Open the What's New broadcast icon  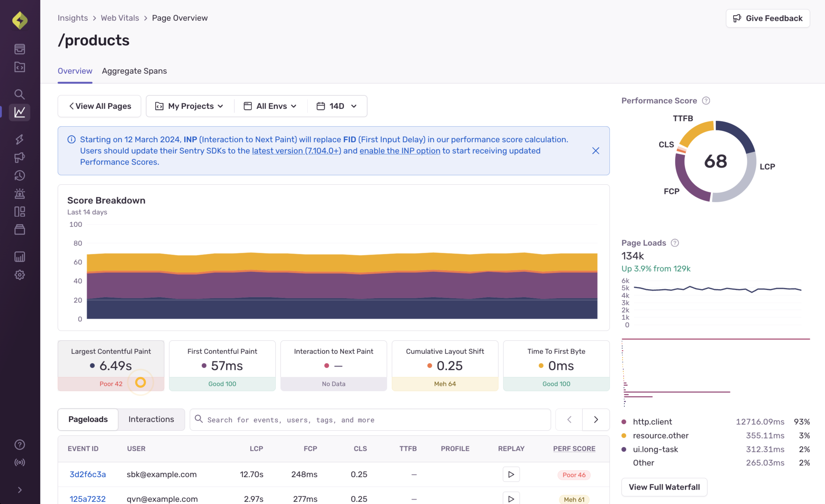20,462
